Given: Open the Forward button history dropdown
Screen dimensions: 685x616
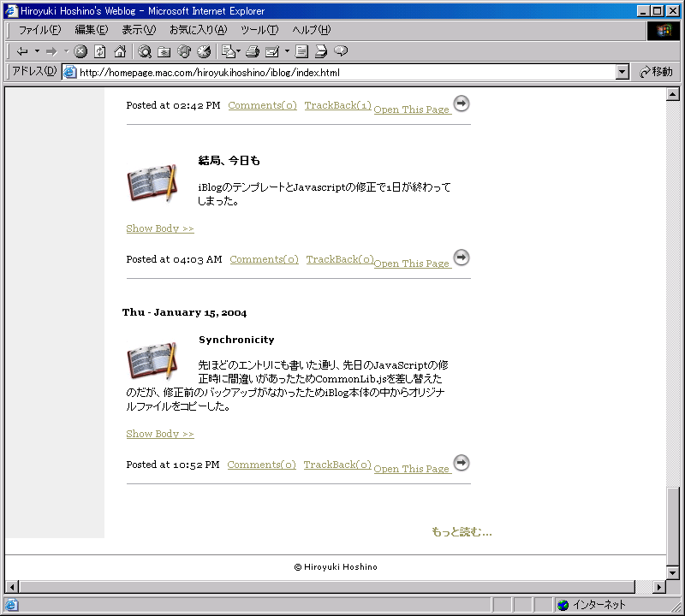Looking at the screenshot, I should 67,51.
